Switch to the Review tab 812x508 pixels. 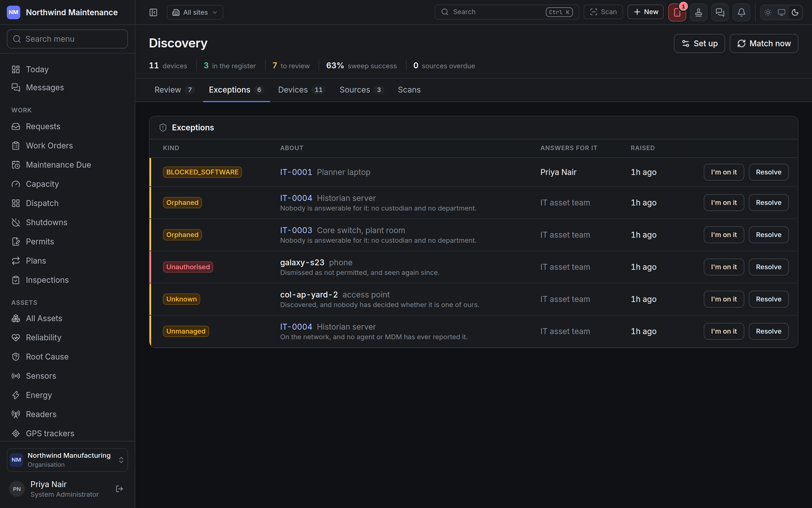175,90
